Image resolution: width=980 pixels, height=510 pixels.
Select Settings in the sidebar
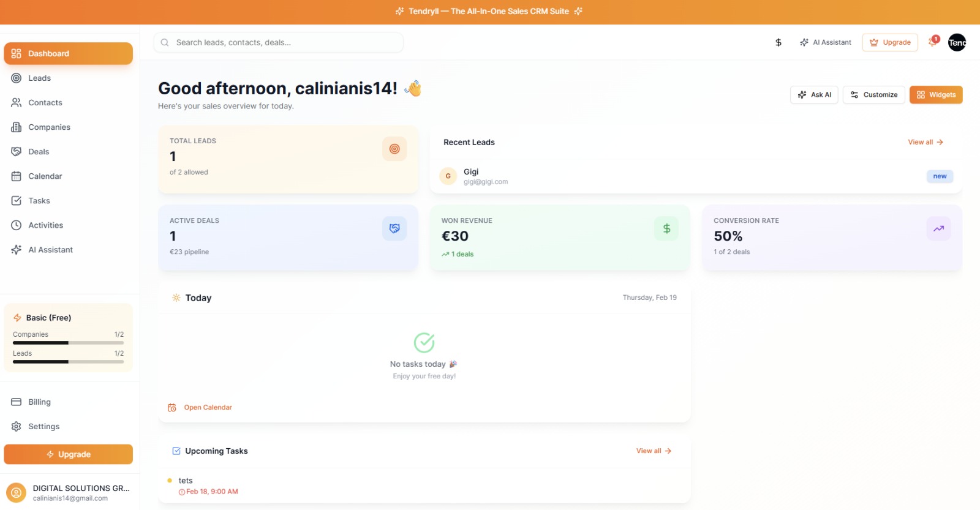43,427
